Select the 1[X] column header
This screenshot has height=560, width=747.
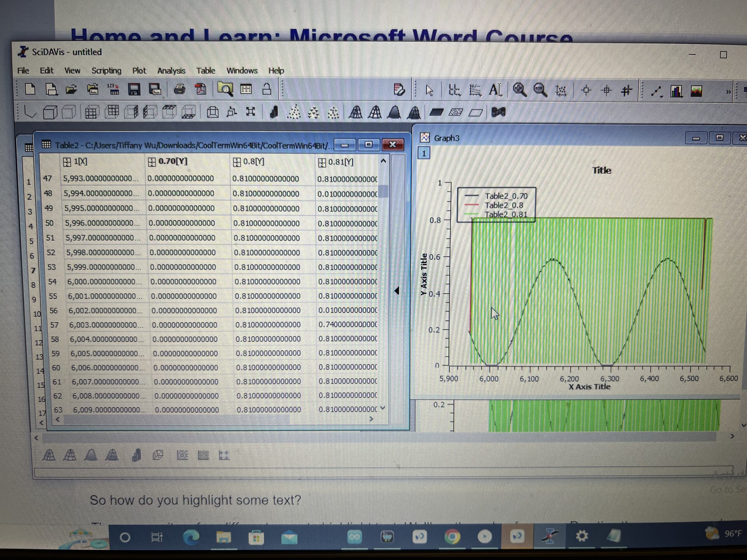(103, 162)
